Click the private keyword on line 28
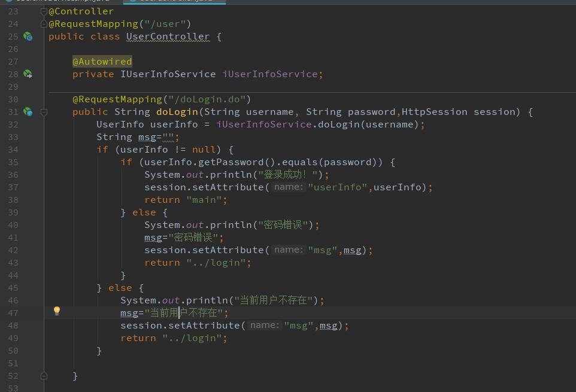 click(93, 74)
